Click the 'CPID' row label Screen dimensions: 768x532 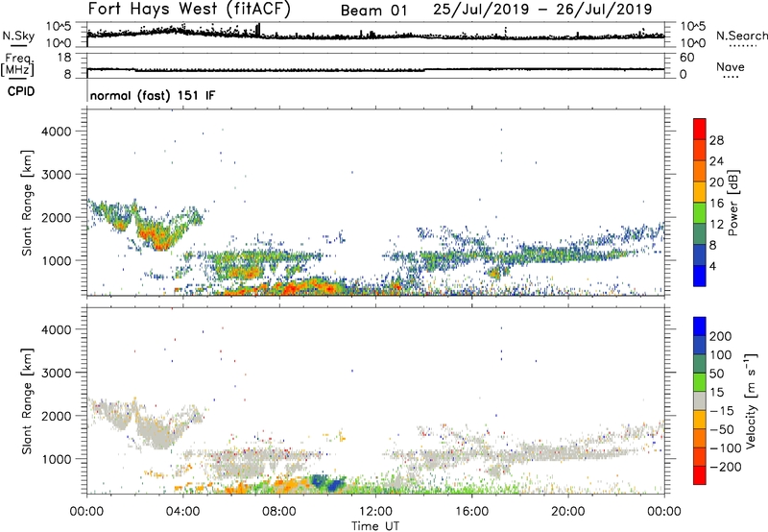tap(21, 91)
